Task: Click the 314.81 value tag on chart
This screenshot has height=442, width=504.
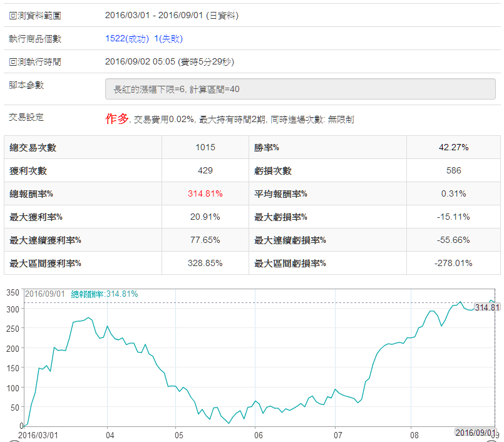Action: [487, 307]
